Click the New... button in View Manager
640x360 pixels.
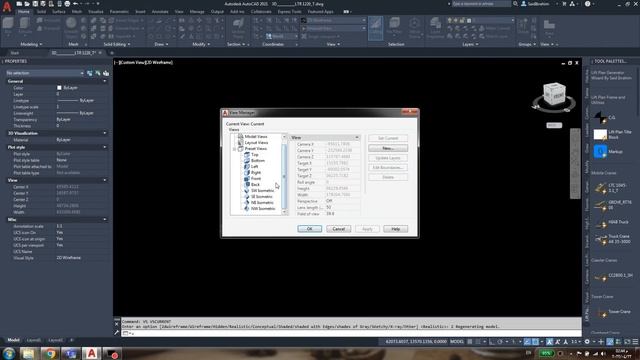(x=388, y=148)
